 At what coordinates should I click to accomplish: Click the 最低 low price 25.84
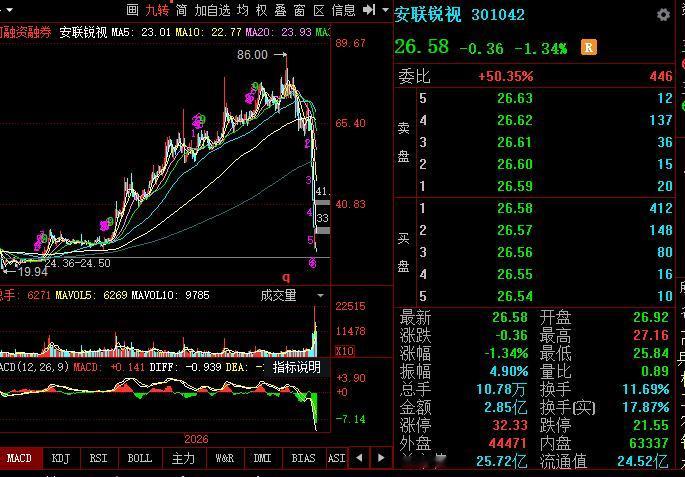(x=651, y=353)
